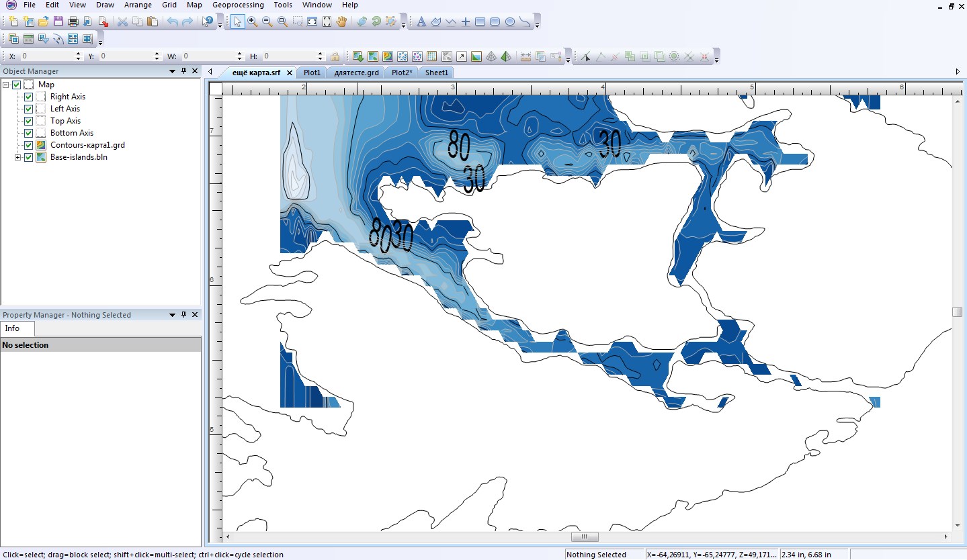Hide the Contours-карта1.grd layer

click(29, 144)
